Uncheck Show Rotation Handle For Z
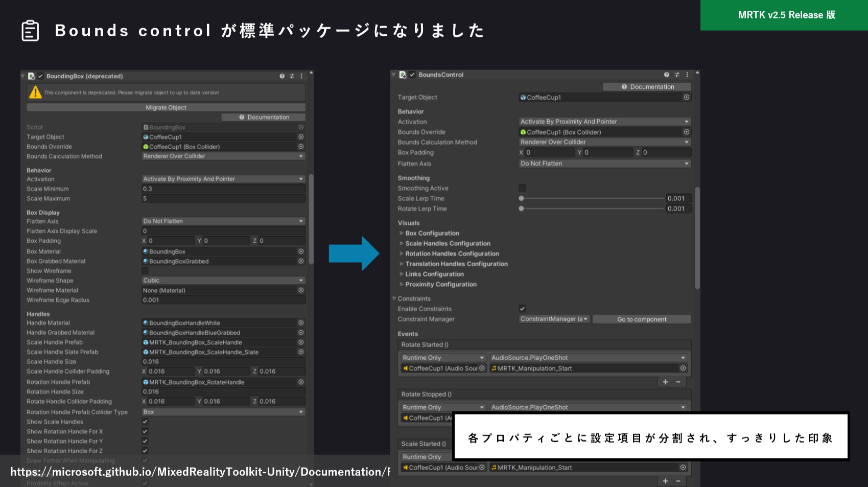 click(x=145, y=451)
